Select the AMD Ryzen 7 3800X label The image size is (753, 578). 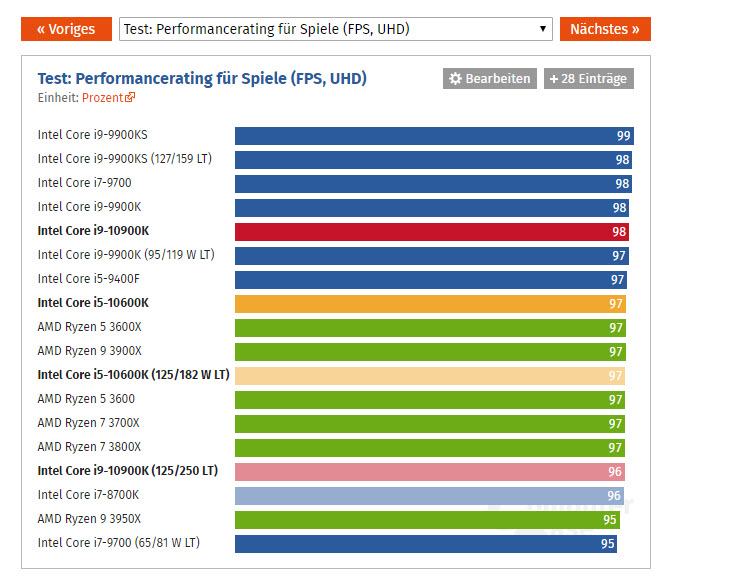[89, 447]
